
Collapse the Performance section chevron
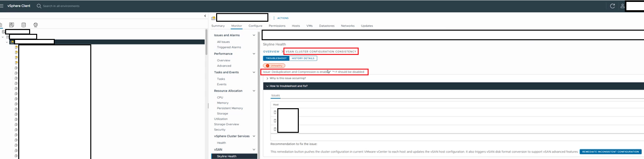(x=254, y=54)
